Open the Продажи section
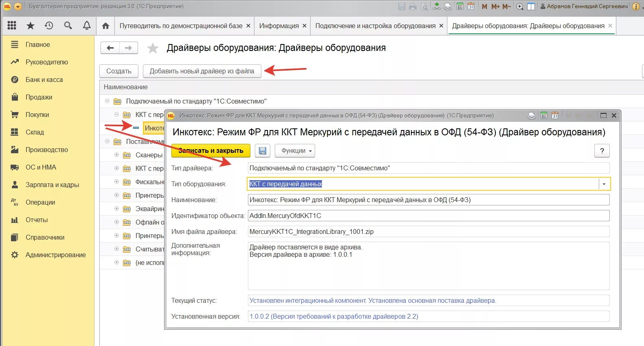 tap(39, 97)
